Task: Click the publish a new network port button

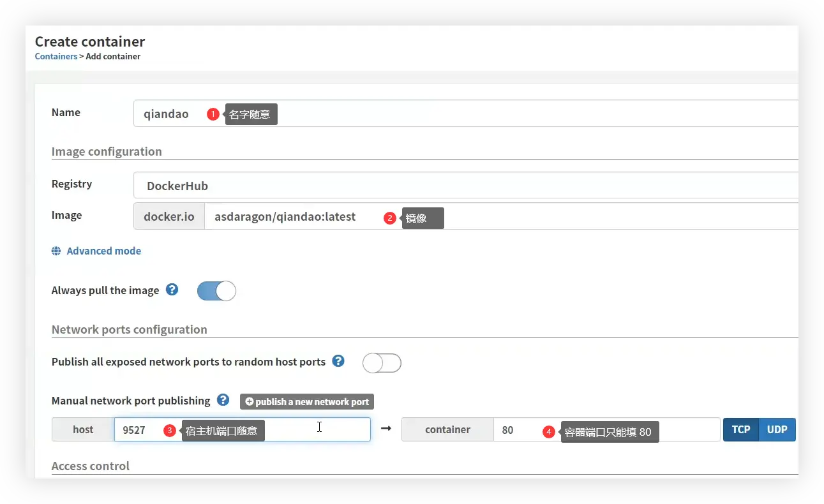Action: pos(307,402)
